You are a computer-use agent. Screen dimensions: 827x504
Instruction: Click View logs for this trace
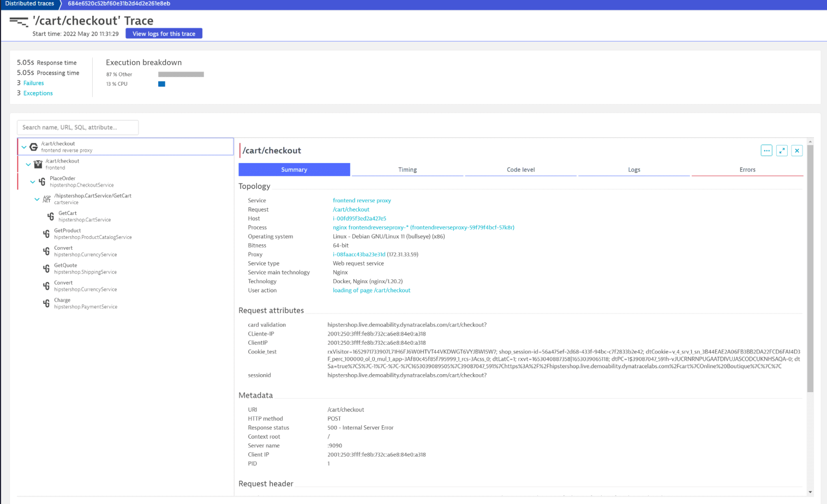164,34
